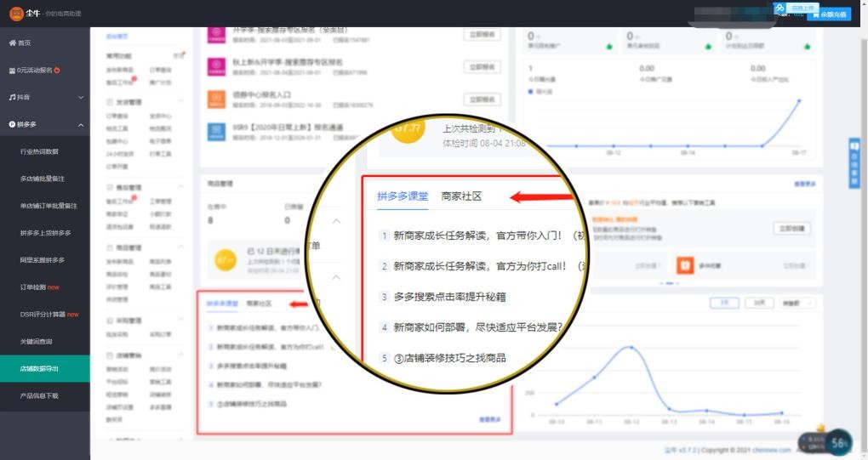868x460 pixels.
Task: Select 拼多多上货拼多多 in the sidebar
Action: [44, 233]
